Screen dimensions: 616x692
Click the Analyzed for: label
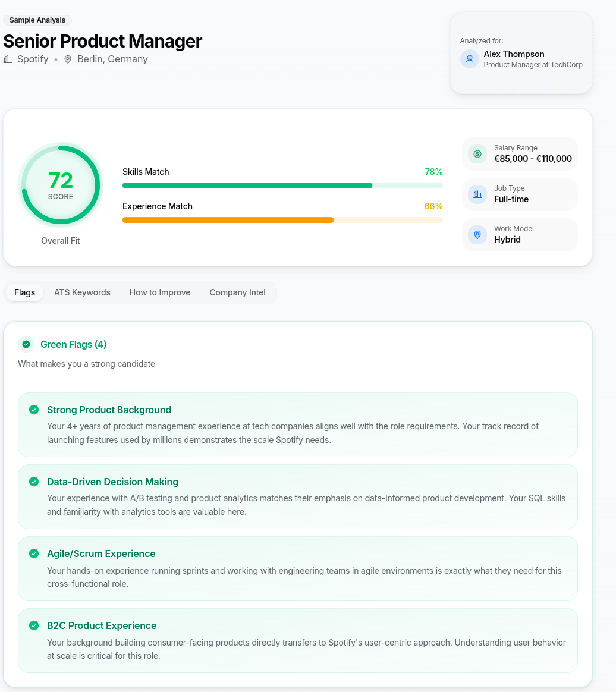(482, 40)
